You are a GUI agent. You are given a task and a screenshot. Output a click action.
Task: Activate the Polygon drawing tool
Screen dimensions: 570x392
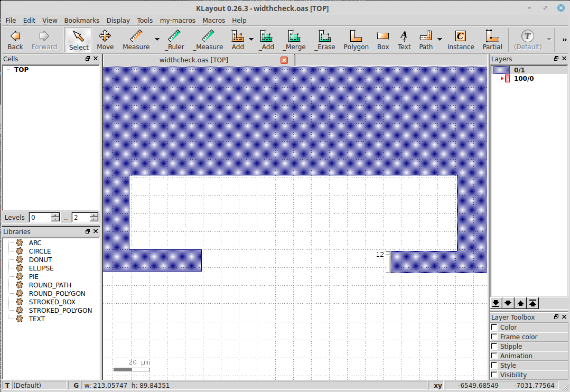tap(356, 40)
